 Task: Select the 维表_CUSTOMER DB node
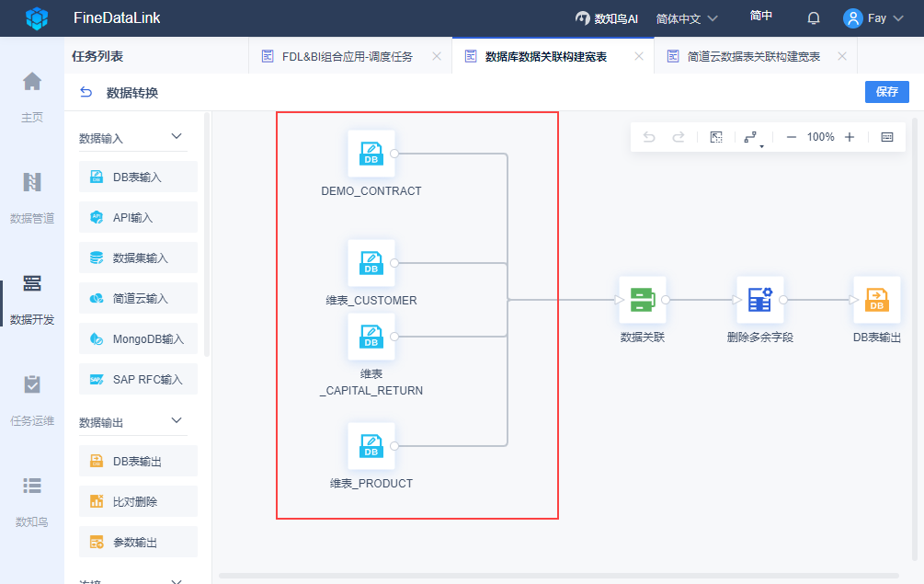click(x=371, y=263)
